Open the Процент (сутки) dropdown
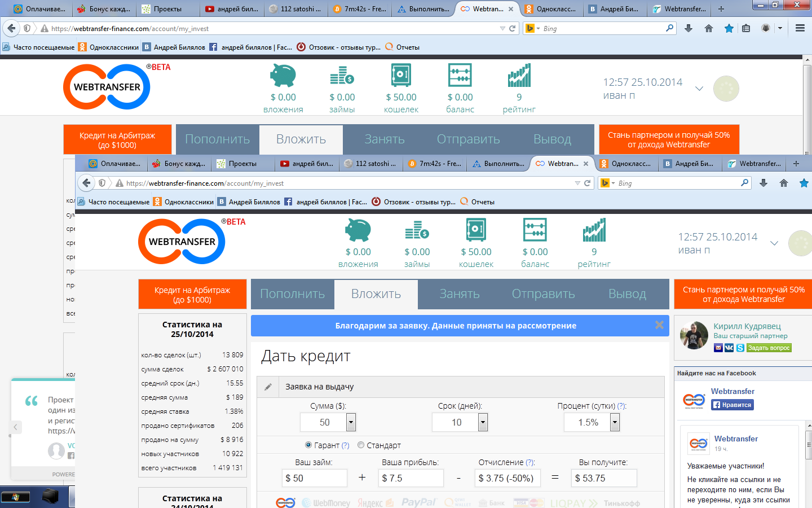This screenshot has width=812, height=508. (615, 422)
